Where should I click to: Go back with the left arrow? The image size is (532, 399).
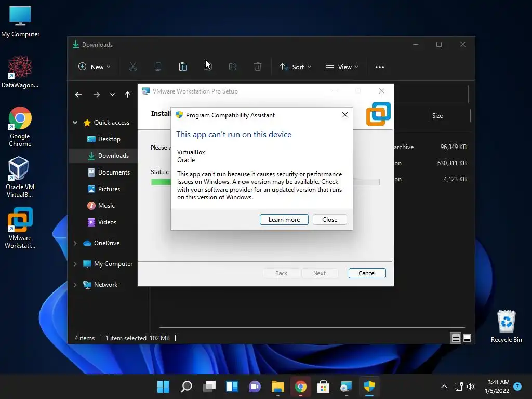click(x=78, y=95)
